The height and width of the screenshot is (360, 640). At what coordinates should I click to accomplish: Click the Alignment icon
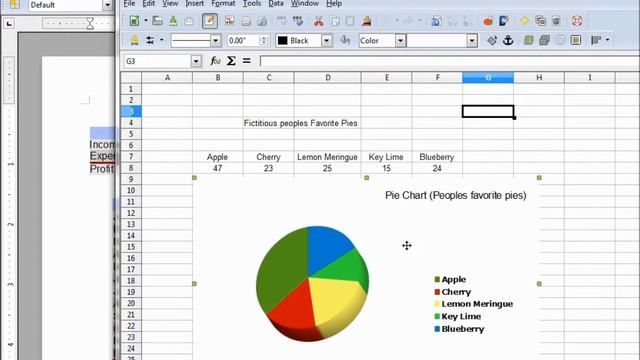(596, 40)
